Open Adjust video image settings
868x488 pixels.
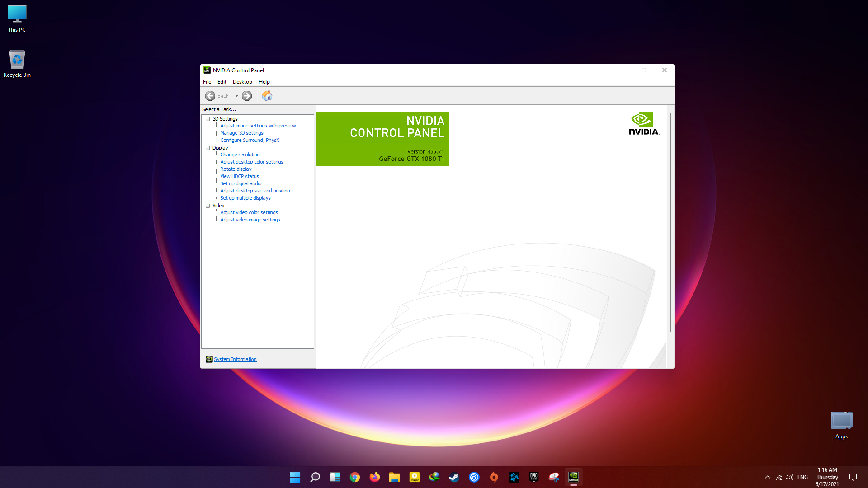point(250,220)
